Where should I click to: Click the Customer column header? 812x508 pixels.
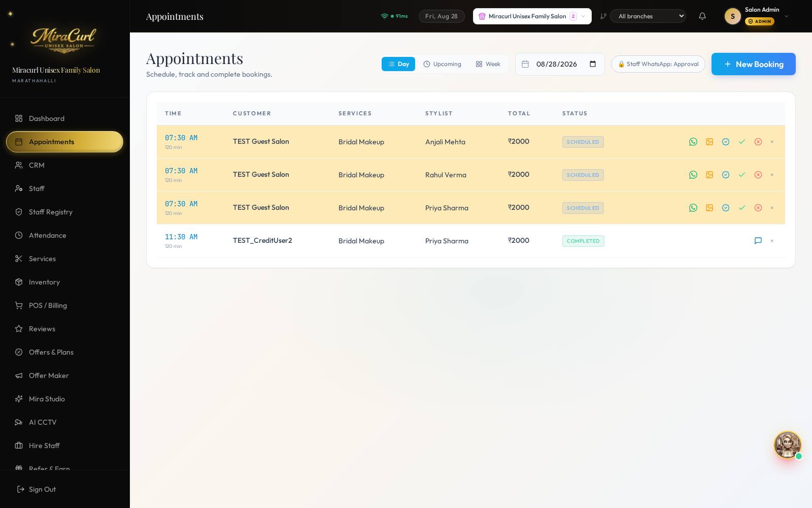click(252, 113)
